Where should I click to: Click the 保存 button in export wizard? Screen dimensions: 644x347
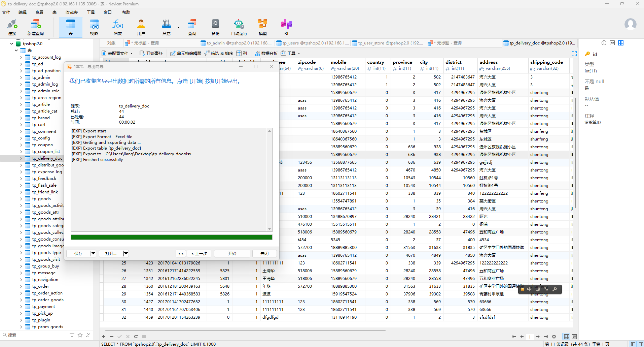(78, 253)
